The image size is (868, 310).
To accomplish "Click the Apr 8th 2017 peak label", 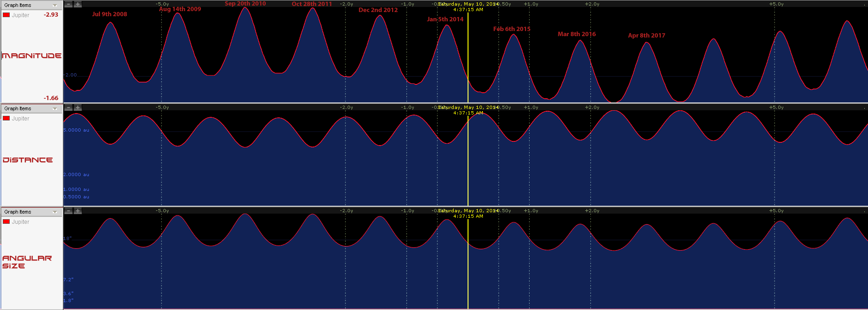I will (646, 36).
